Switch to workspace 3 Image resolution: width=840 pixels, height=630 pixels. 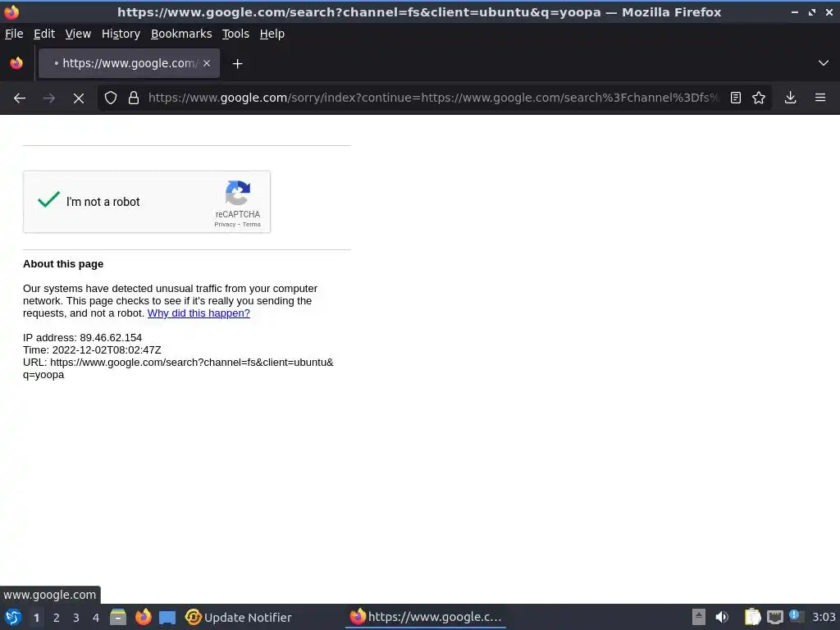[x=76, y=618]
